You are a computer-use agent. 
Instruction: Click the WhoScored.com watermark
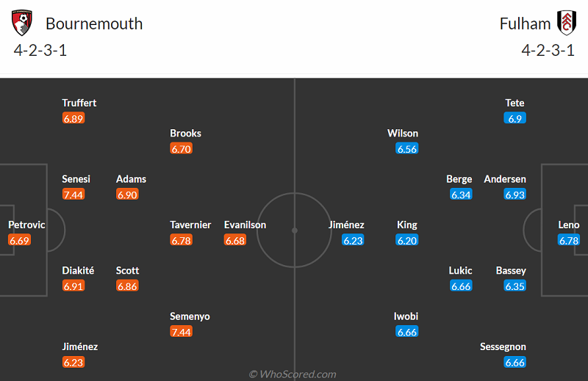coord(293,374)
